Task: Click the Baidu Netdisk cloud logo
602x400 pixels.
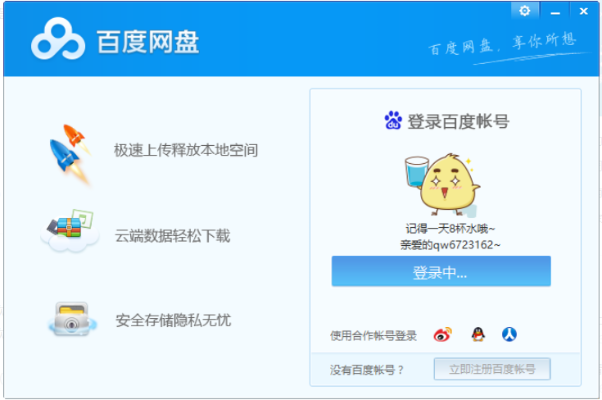Action: pos(58,41)
